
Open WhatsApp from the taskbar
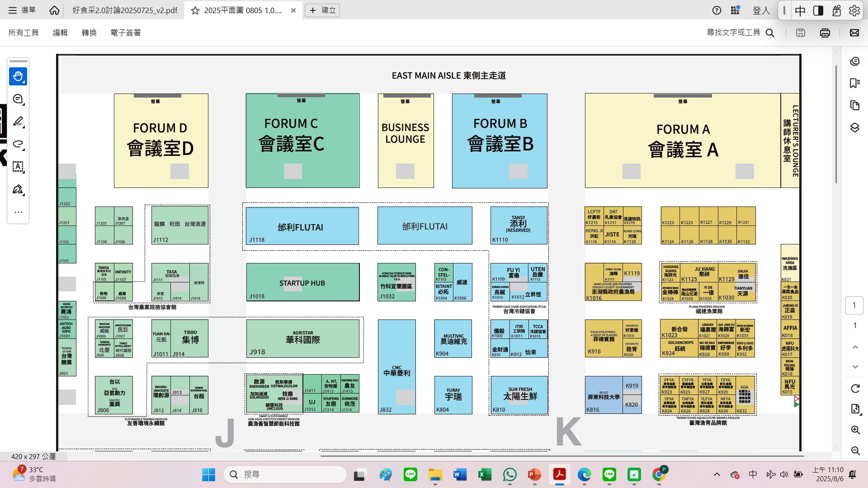pyautogui.click(x=509, y=474)
